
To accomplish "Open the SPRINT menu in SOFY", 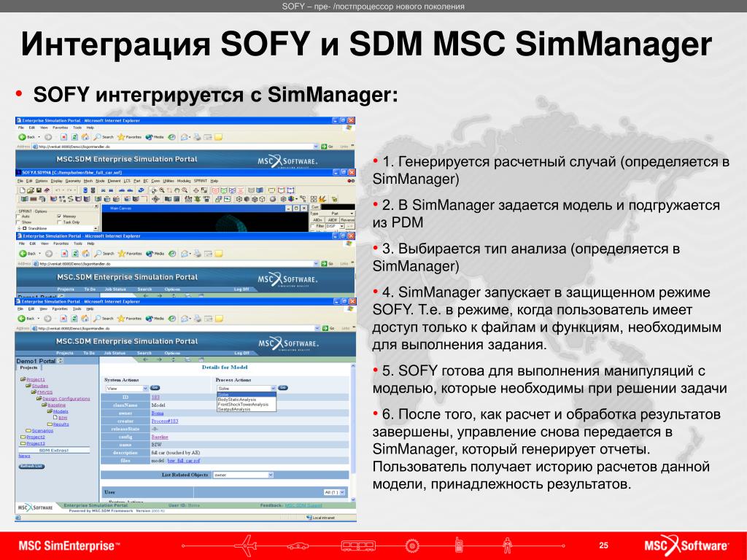I will click(x=201, y=181).
